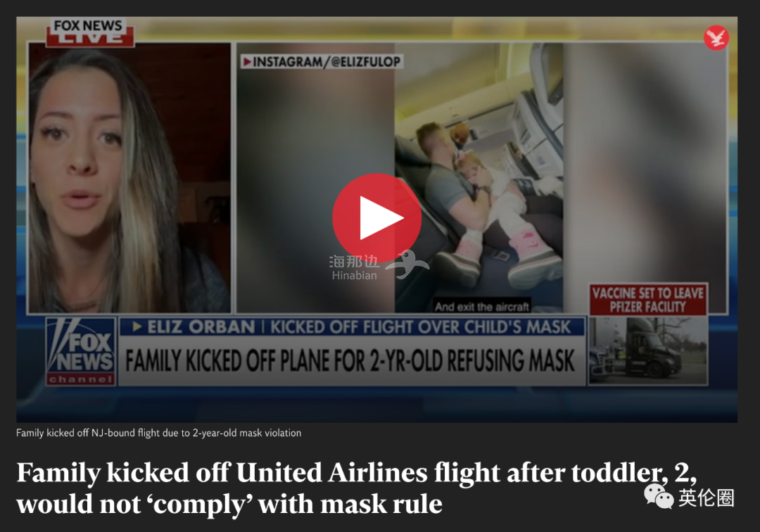Click the Pfizer truck thumbnail
This screenshot has height=532, width=760.
648,351
